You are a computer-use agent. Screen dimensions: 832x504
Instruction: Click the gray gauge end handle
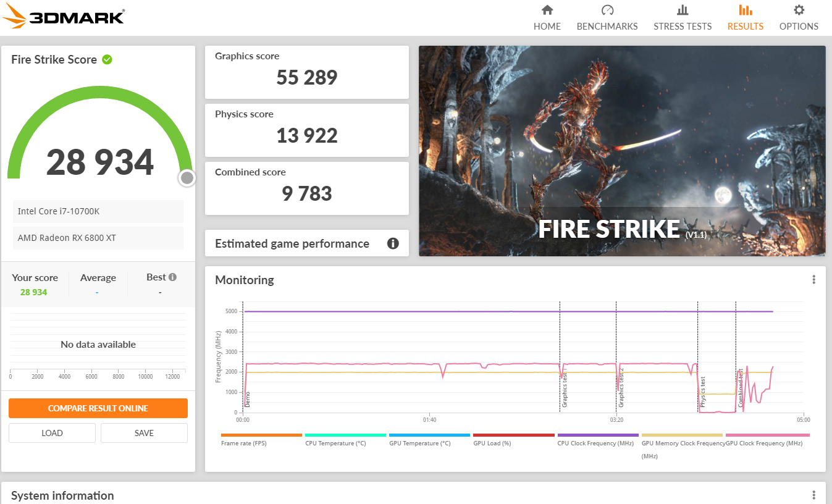[187, 178]
